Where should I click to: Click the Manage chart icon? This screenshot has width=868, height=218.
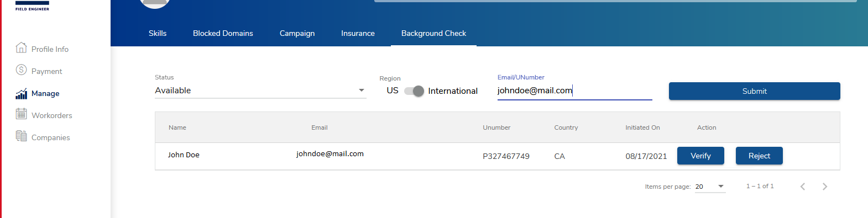coord(21,93)
